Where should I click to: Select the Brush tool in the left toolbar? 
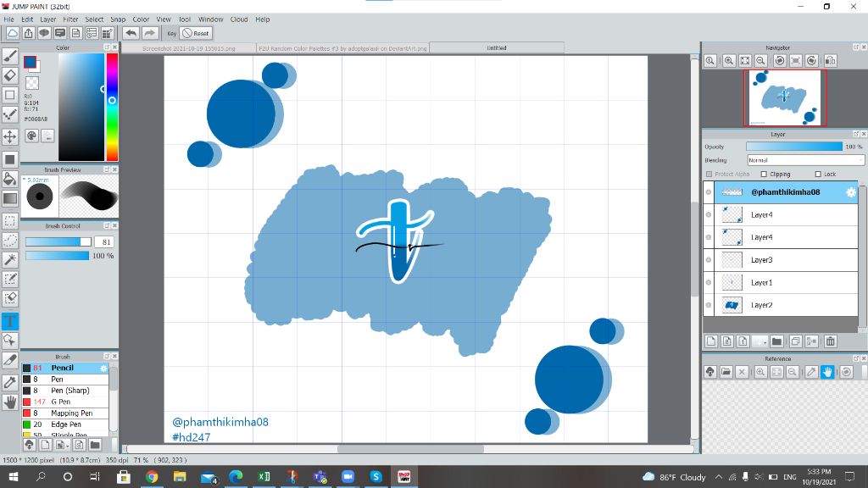click(x=10, y=55)
